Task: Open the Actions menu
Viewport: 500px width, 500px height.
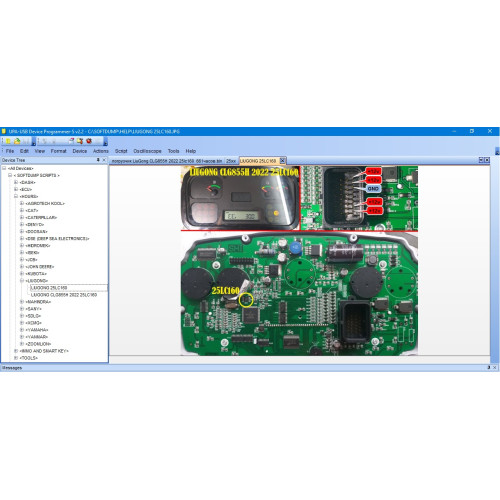Action: tap(101, 151)
